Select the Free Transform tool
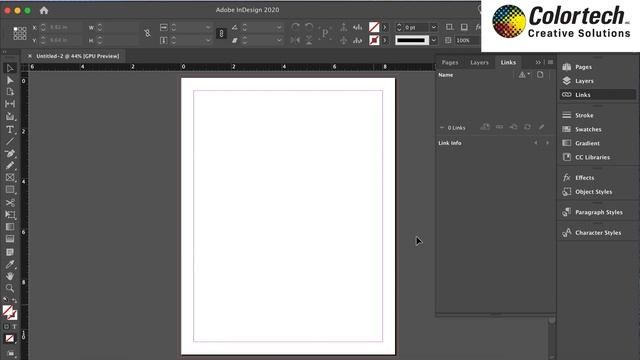This screenshot has height=360, width=640. [x=10, y=215]
